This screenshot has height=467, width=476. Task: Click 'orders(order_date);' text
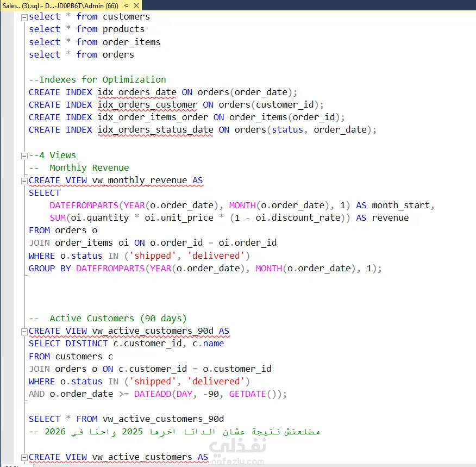click(x=247, y=92)
